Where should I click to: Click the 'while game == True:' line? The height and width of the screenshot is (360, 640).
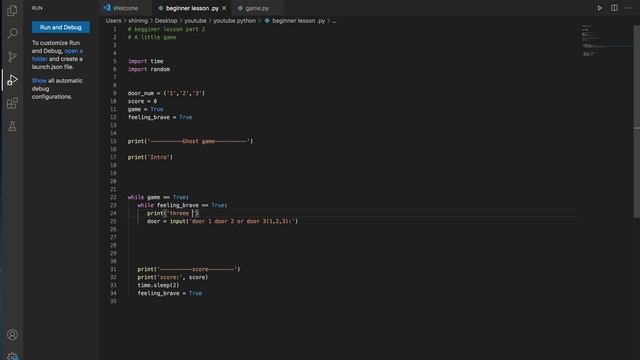[158, 197]
